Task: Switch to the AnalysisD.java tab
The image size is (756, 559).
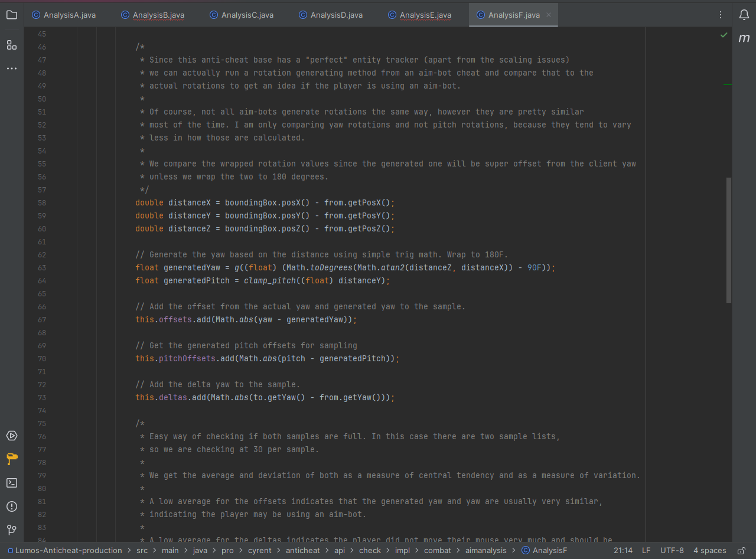Action: (x=331, y=15)
